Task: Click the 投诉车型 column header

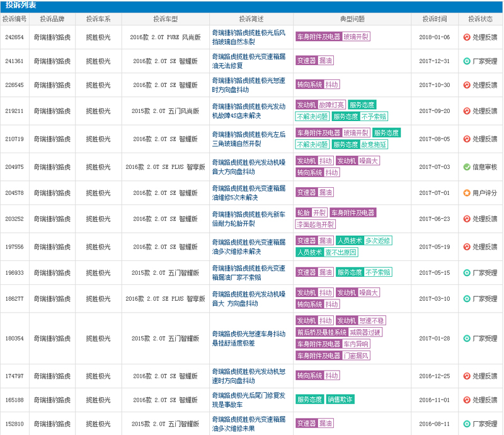Action: (x=166, y=20)
